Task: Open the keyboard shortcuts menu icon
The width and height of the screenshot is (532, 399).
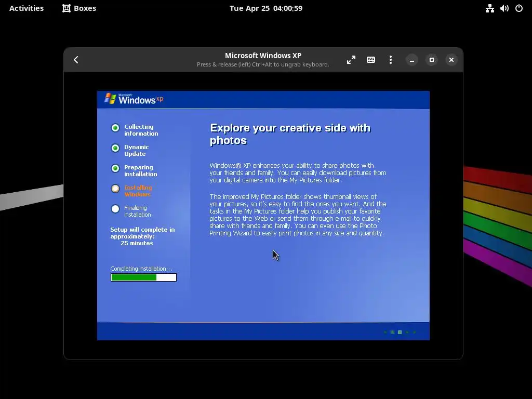Action: (x=371, y=60)
